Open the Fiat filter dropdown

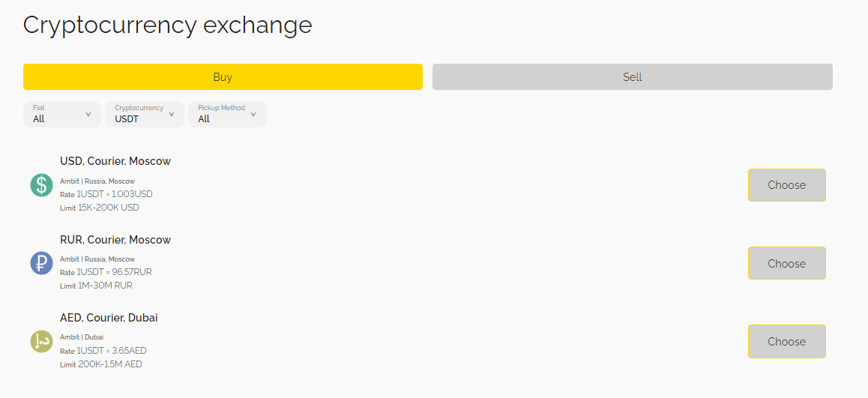pos(61,114)
